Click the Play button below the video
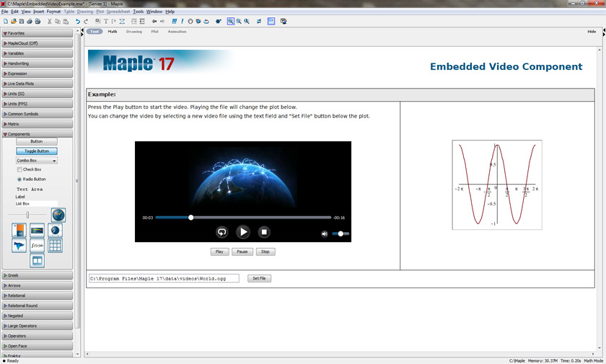The height and width of the screenshot is (364, 606). pos(219,252)
